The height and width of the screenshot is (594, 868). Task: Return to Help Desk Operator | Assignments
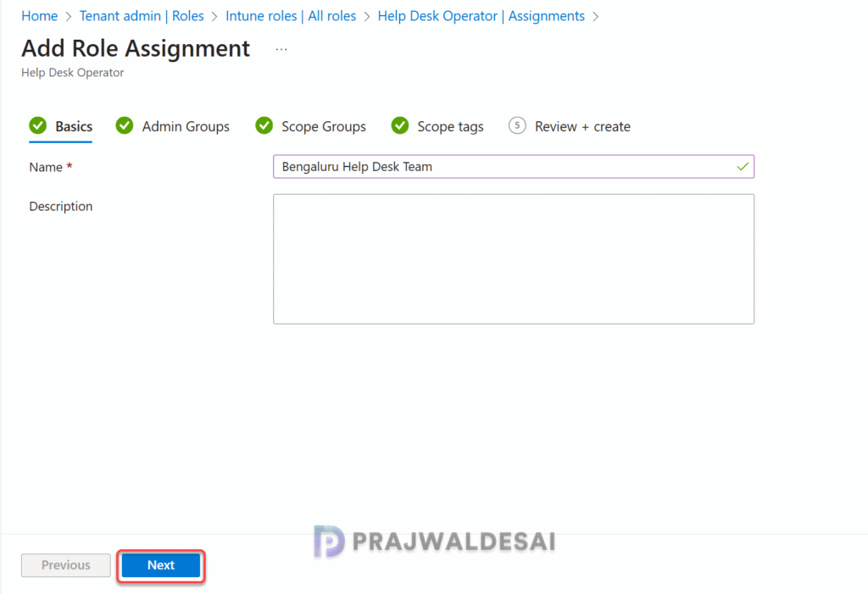click(481, 16)
